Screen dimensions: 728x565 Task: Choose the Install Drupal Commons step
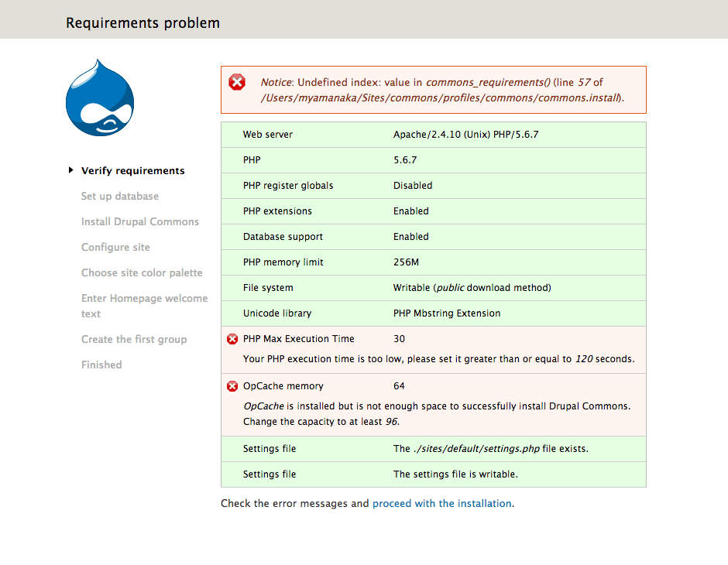tap(140, 222)
